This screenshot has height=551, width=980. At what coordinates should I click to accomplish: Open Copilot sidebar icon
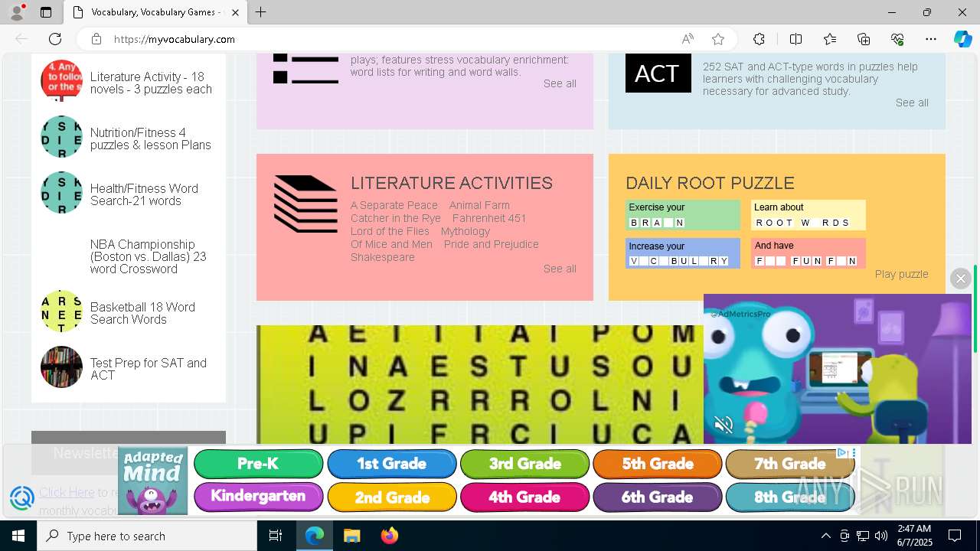point(962,39)
